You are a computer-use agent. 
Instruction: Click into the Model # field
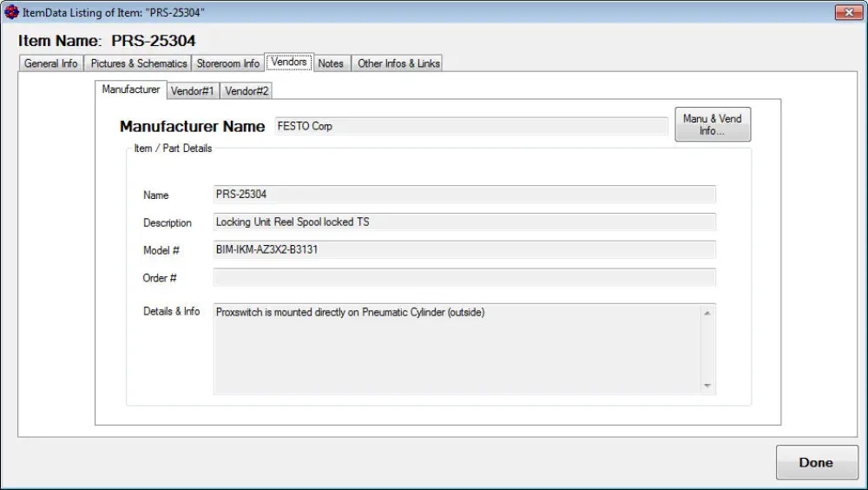tap(464, 250)
